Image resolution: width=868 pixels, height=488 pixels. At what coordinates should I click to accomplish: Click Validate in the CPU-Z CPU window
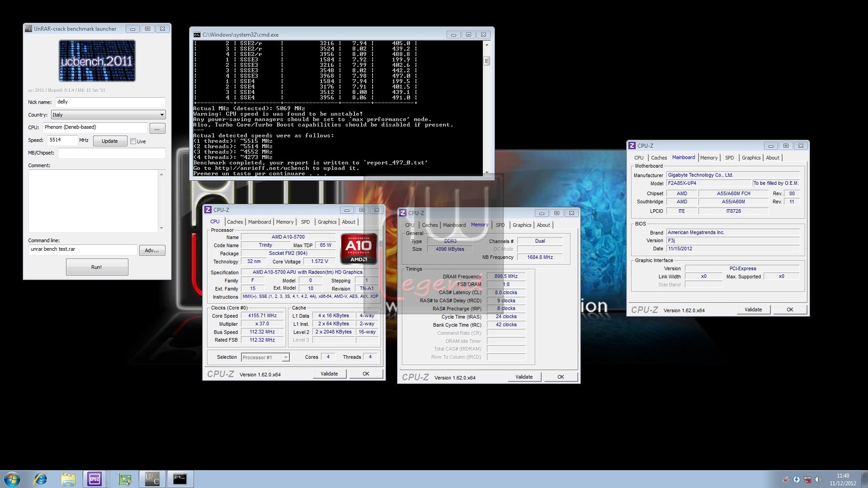[x=329, y=374]
